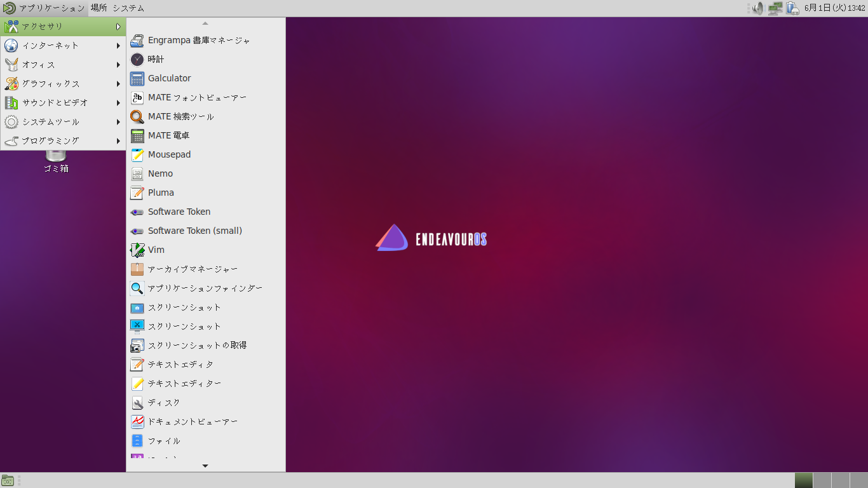This screenshot has width=868, height=488.
Task: Start the MATE 電卓 calculator
Action: click(x=206, y=135)
